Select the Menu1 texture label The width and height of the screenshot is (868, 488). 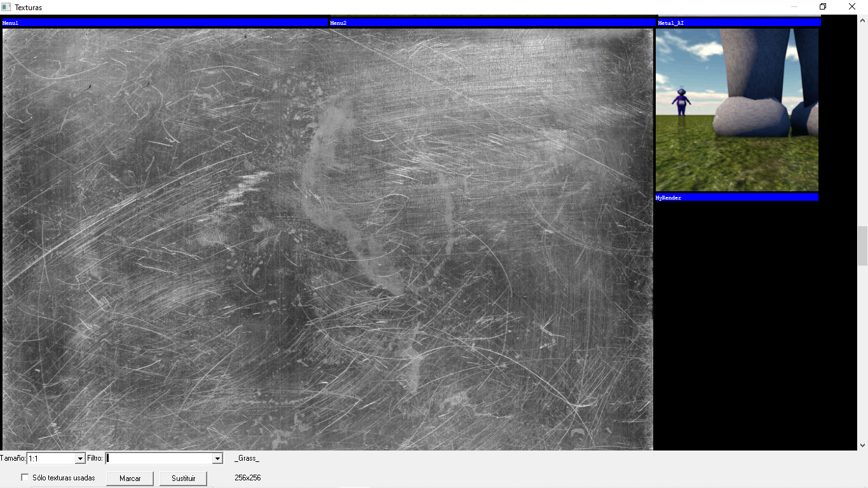[x=165, y=23]
